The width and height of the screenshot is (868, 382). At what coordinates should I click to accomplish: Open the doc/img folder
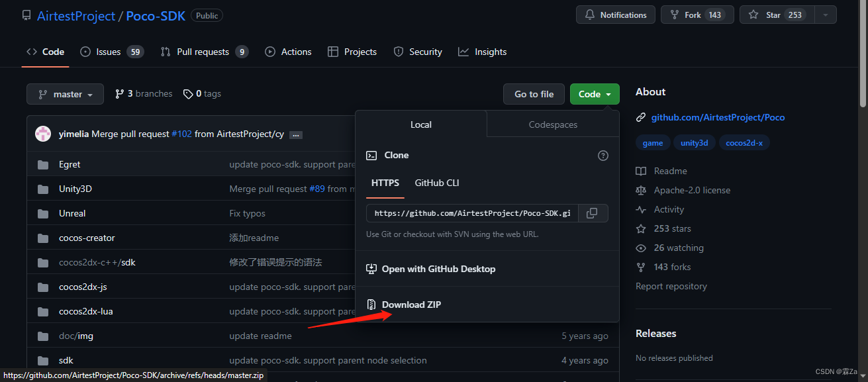[76, 336]
